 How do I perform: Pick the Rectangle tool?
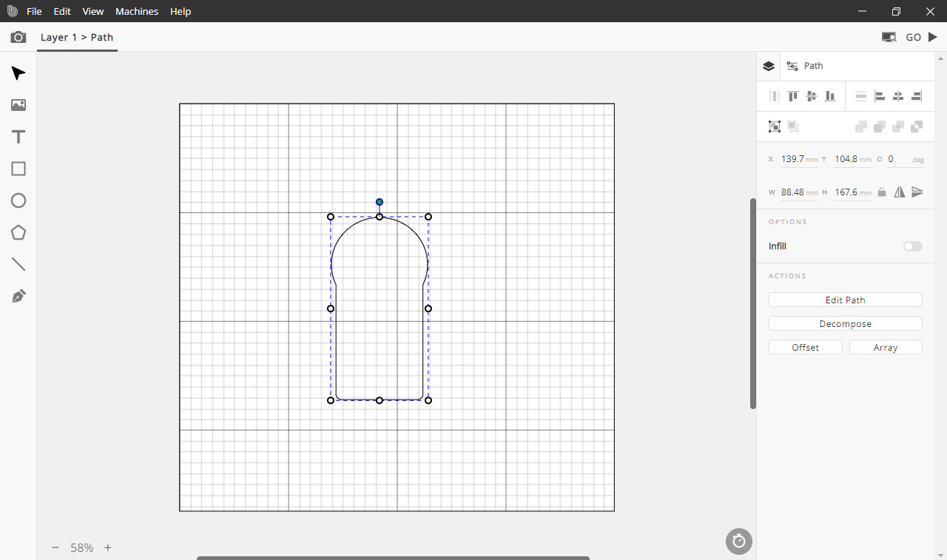(18, 169)
